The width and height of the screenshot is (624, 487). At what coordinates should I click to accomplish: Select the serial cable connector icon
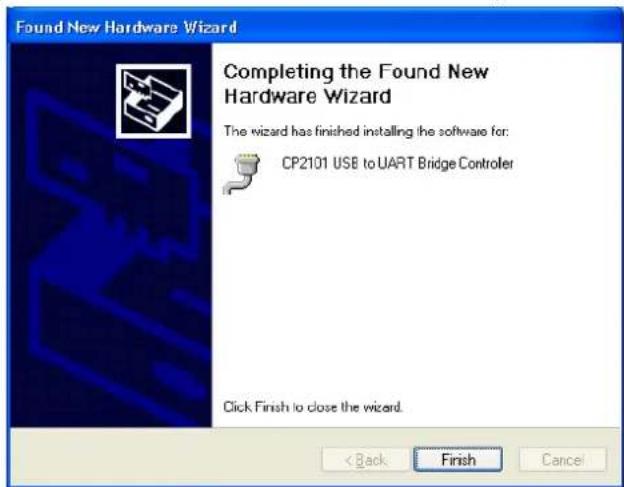tap(242, 173)
